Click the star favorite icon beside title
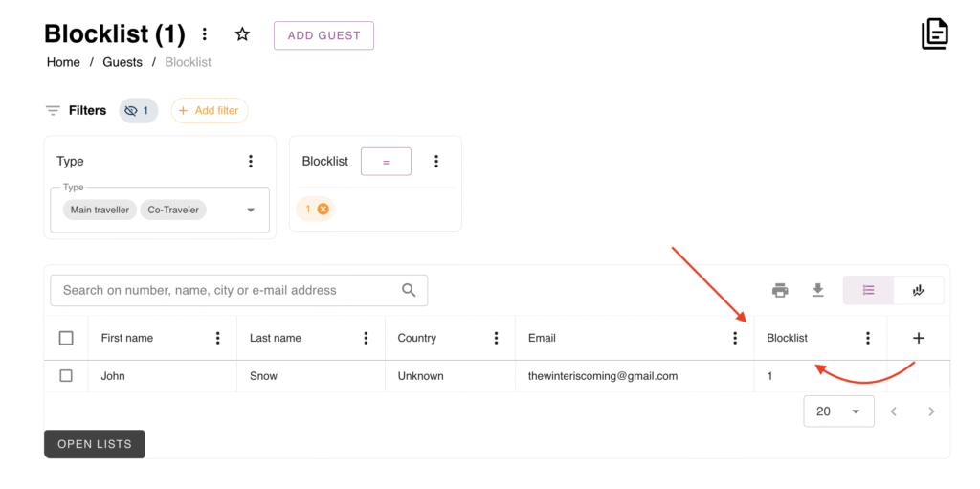The height and width of the screenshot is (489, 980). click(242, 35)
